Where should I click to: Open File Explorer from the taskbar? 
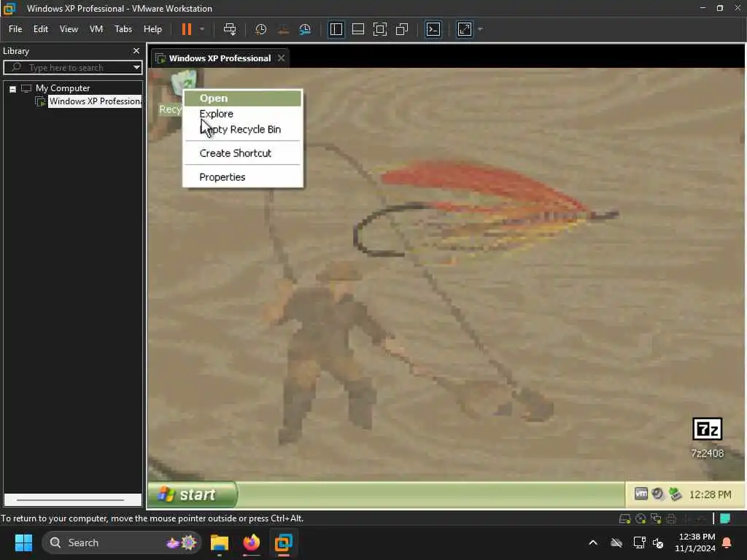(x=220, y=542)
